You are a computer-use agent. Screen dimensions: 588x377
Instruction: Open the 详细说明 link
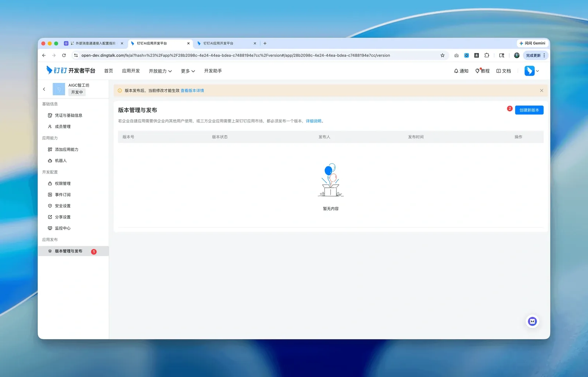pyautogui.click(x=313, y=121)
